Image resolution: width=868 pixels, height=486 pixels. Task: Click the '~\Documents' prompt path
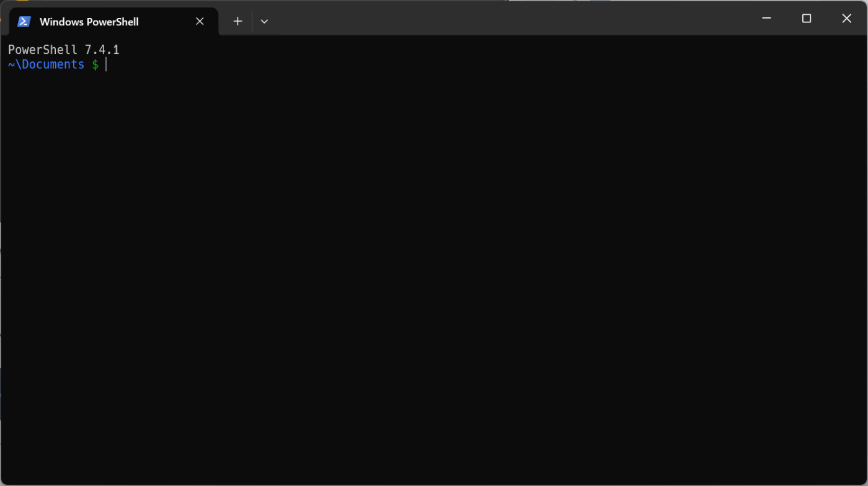click(46, 64)
